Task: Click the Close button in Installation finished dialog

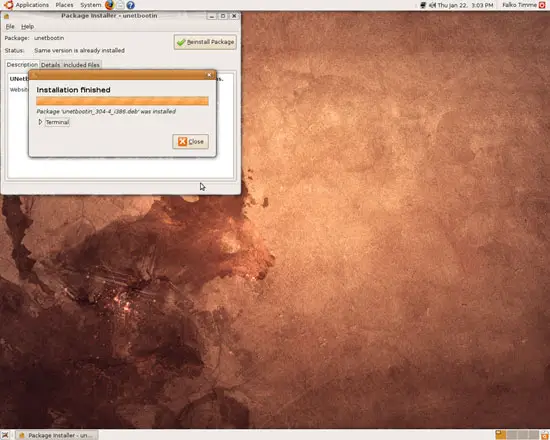Action: (x=190, y=141)
